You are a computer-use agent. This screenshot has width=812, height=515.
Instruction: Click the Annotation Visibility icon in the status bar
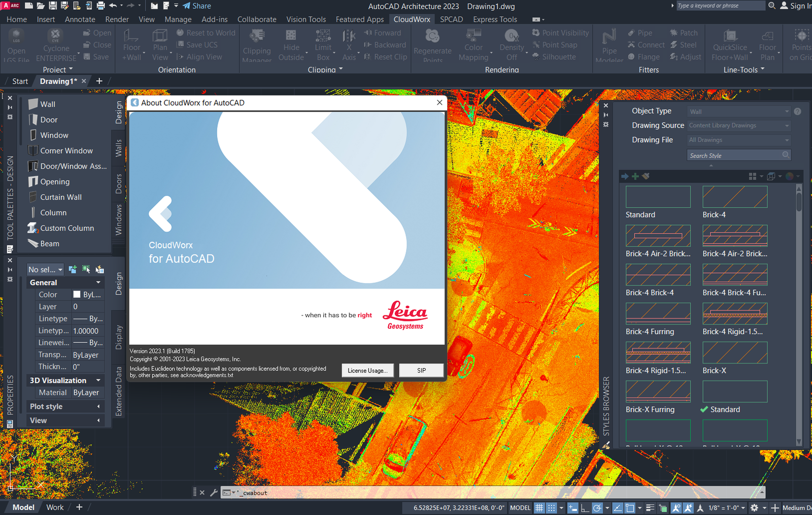tap(676, 508)
